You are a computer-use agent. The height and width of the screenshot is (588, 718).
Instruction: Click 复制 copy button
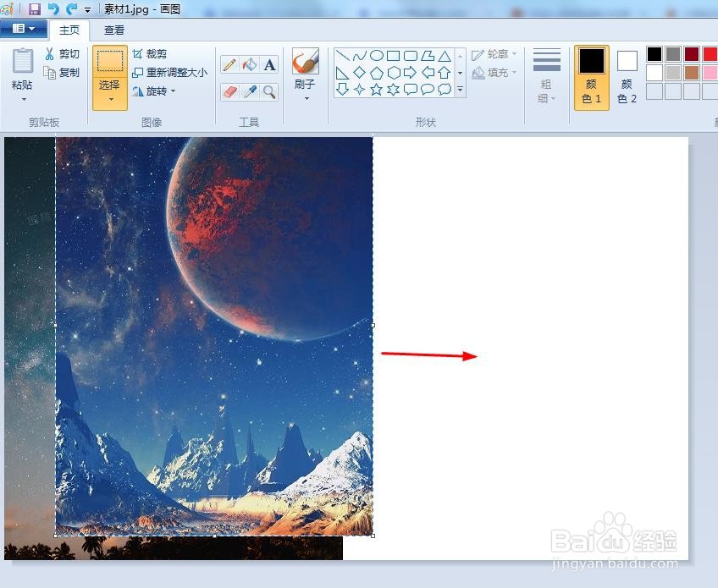click(62, 72)
